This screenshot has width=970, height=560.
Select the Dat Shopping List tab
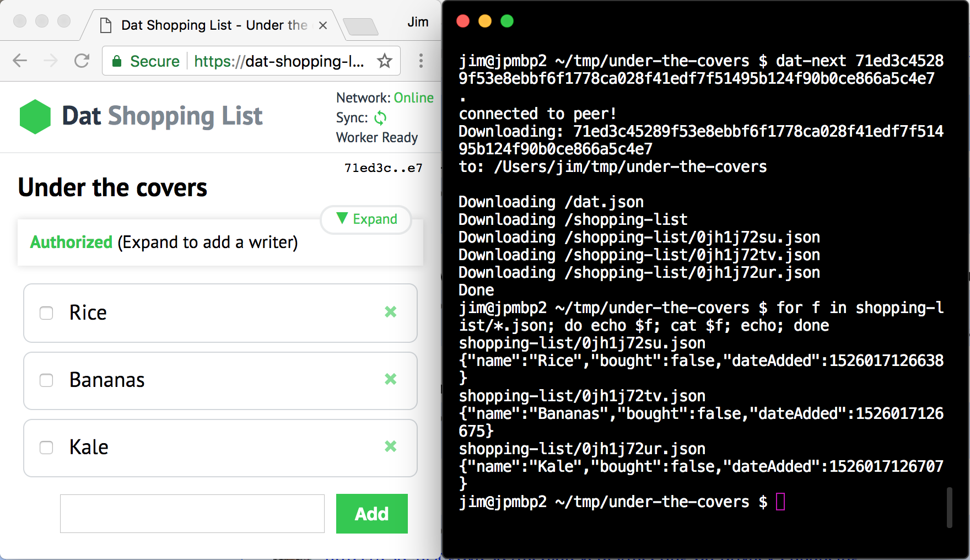tap(214, 25)
